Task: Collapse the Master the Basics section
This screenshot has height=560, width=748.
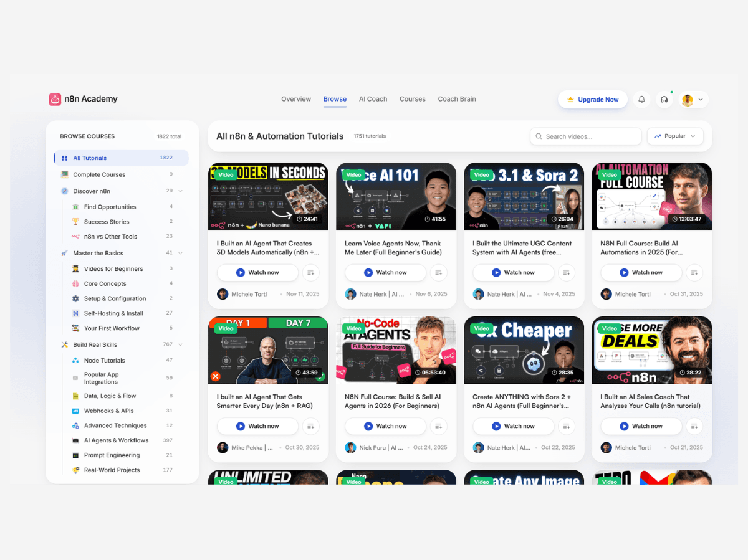Action: click(180, 253)
